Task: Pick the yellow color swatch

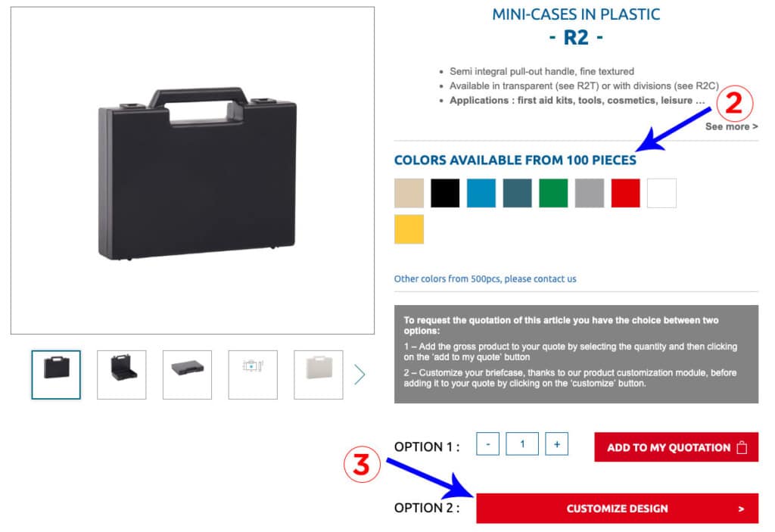Action: pos(409,229)
